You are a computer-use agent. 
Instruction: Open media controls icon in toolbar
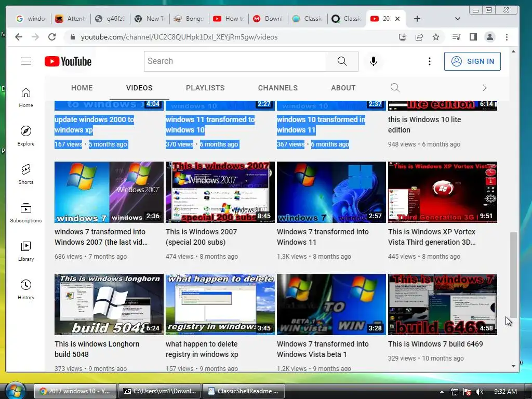coord(456,37)
